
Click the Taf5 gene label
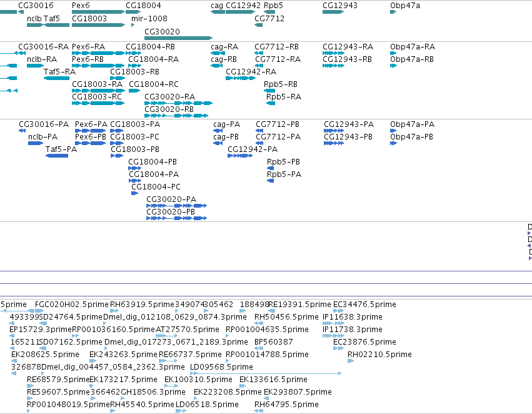pyautogui.click(x=51, y=18)
